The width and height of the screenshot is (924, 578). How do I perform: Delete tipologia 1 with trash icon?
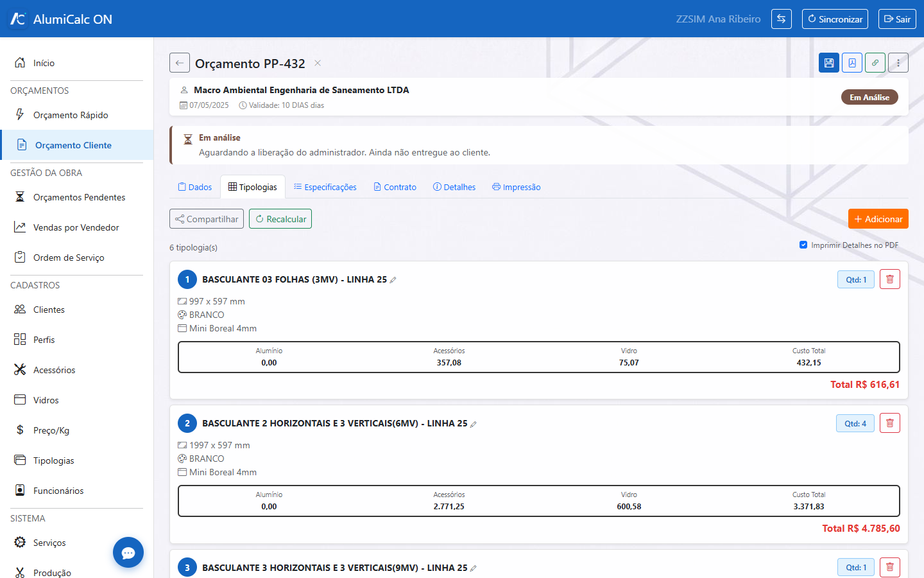coord(890,279)
